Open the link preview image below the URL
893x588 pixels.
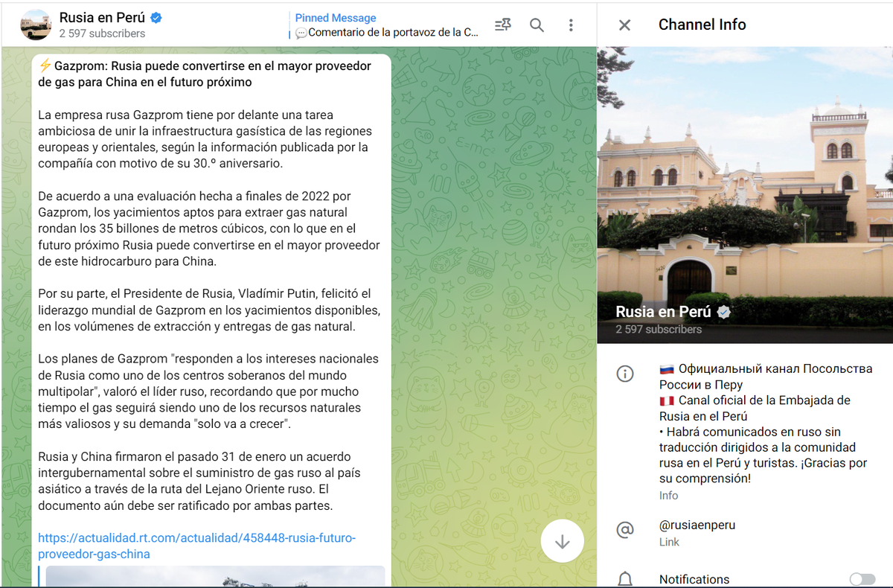[x=216, y=577]
